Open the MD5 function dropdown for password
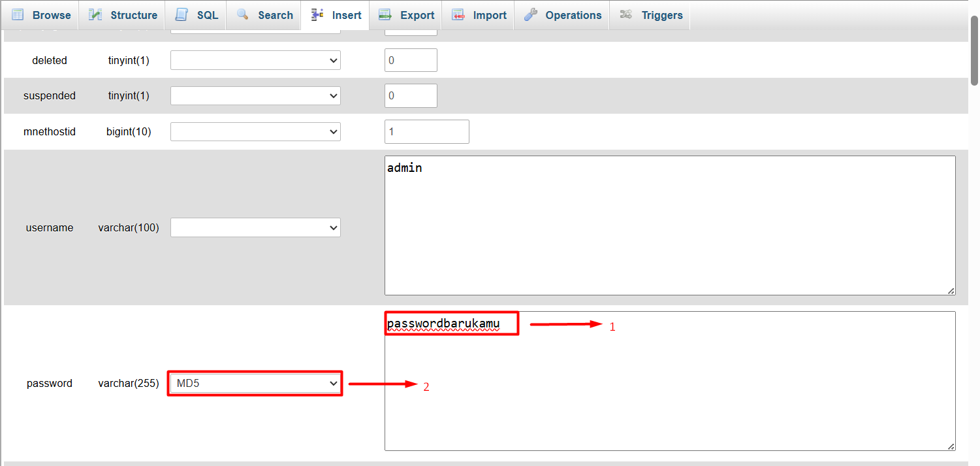The height and width of the screenshot is (466, 980). [x=255, y=384]
